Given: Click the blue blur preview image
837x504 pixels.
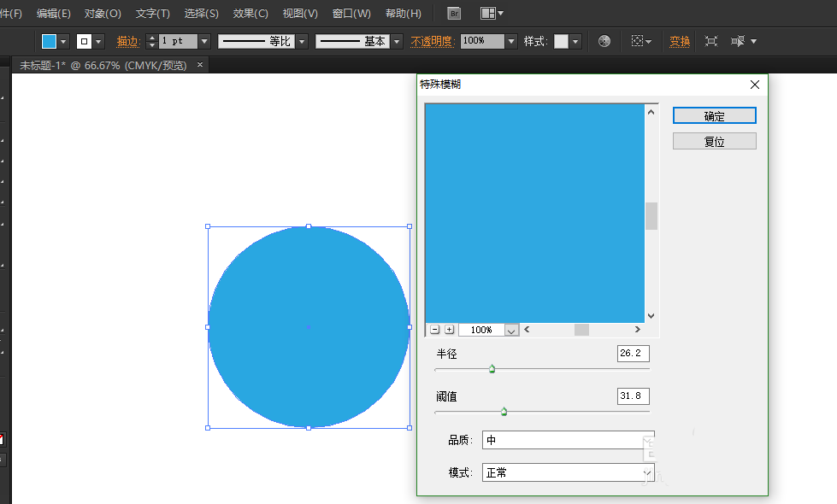Looking at the screenshot, I should (x=535, y=214).
